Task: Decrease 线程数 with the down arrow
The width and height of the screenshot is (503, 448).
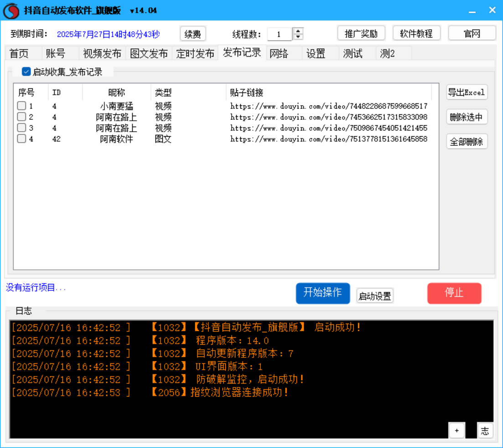Action: [x=298, y=36]
